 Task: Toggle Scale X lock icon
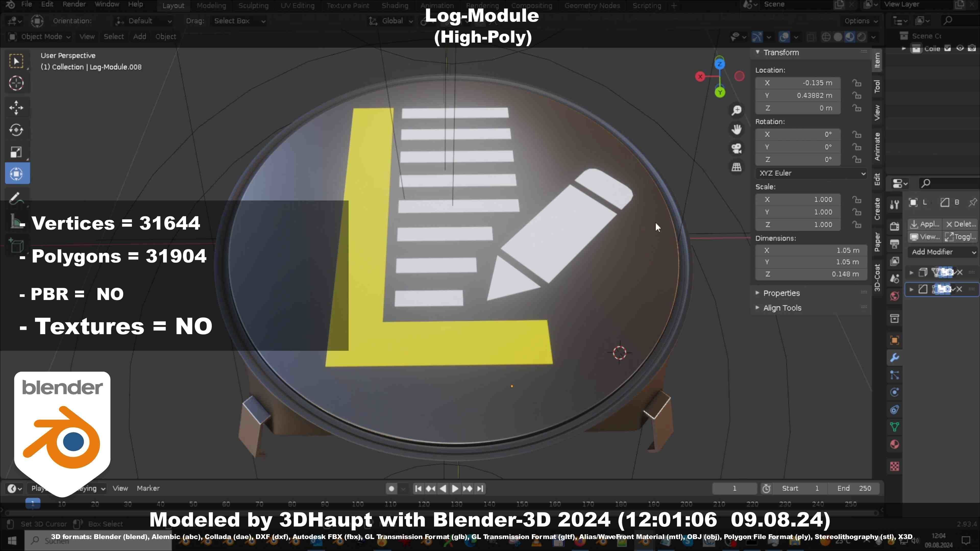pos(856,200)
